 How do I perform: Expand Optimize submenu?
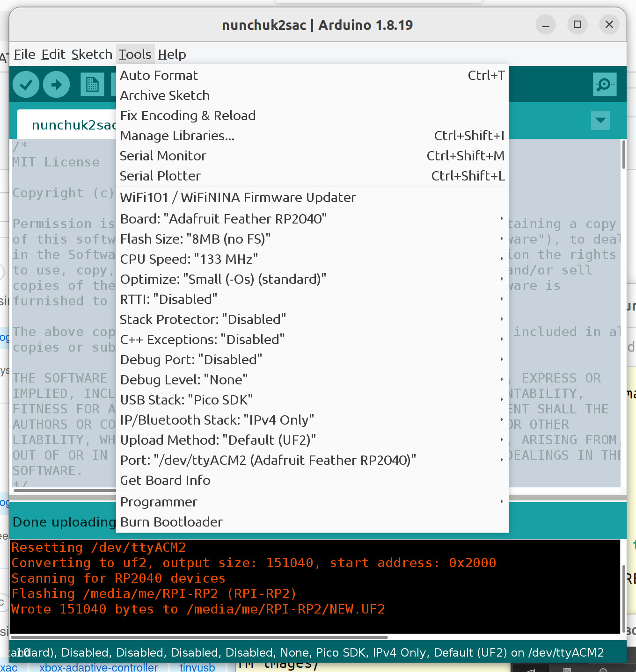312,279
